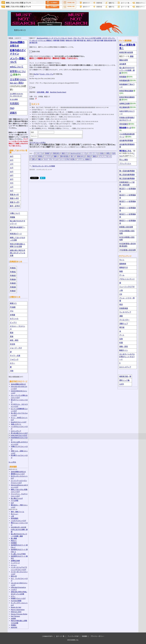This screenshot has height=644, width=146.
Task: Expand the 余談 plus box
Action: tap(31, 88)
